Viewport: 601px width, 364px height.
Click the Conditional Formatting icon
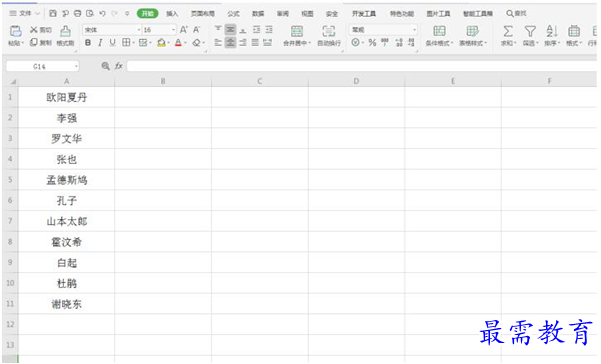439,31
